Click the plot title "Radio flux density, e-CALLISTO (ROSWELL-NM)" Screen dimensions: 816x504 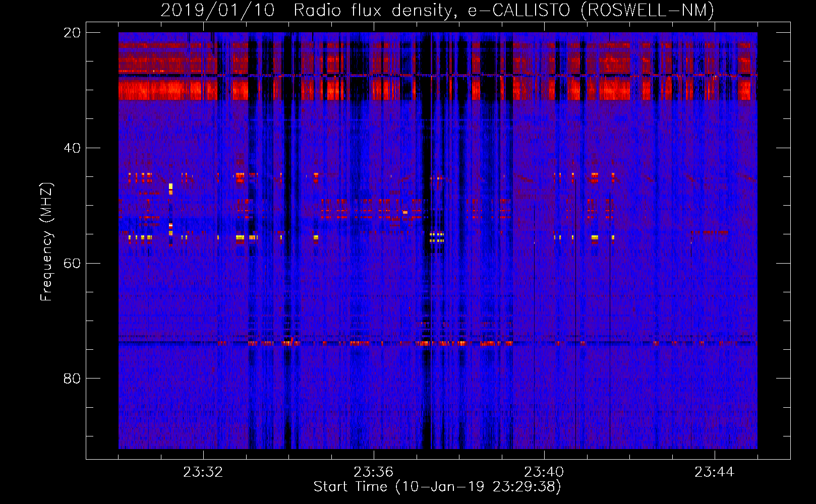pos(504,10)
